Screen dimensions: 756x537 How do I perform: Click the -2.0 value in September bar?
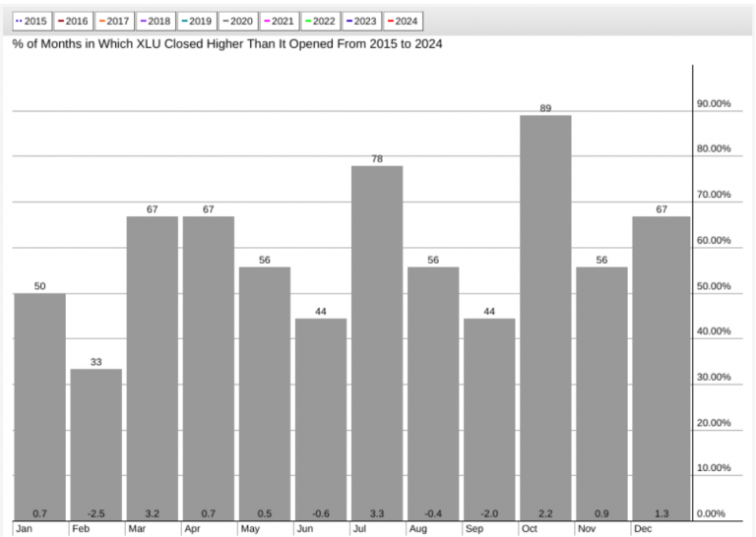[x=489, y=513]
